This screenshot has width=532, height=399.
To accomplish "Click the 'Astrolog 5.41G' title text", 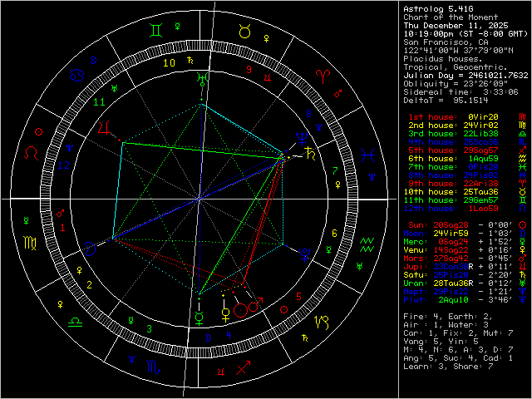I will click(438, 9).
